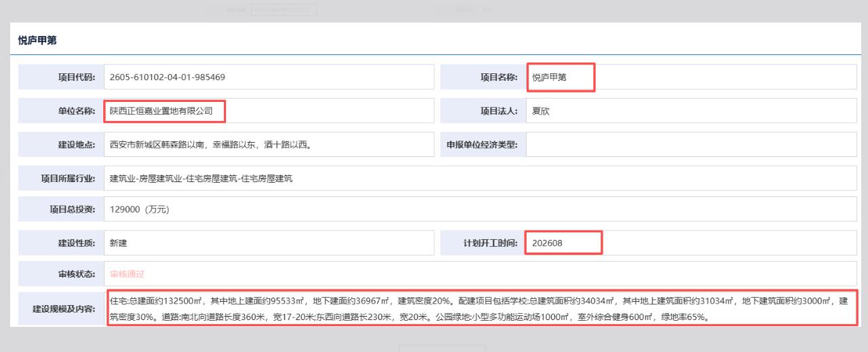The image size is (868, 352).
Task: Click the 建设地点 field with the 西安市新城区 address
Action: [x=269, y=144]
